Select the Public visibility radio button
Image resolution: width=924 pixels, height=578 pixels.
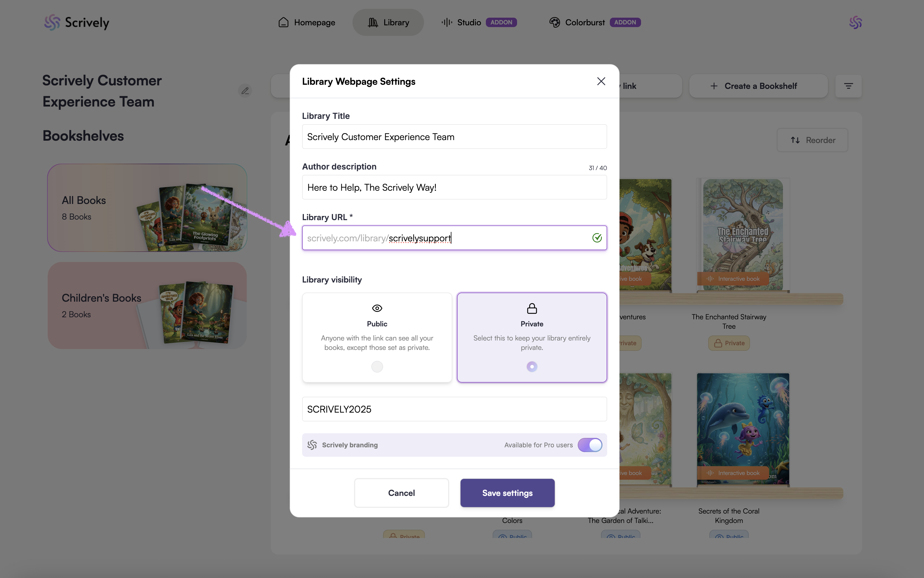(377, 367)
